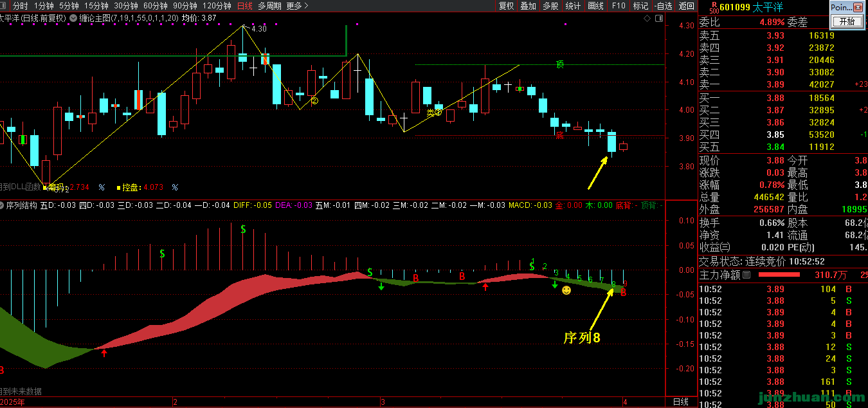This screenshot has width=868, height=408.
Task: Click the 主力净额 list icon
Action: click(746, 275)
